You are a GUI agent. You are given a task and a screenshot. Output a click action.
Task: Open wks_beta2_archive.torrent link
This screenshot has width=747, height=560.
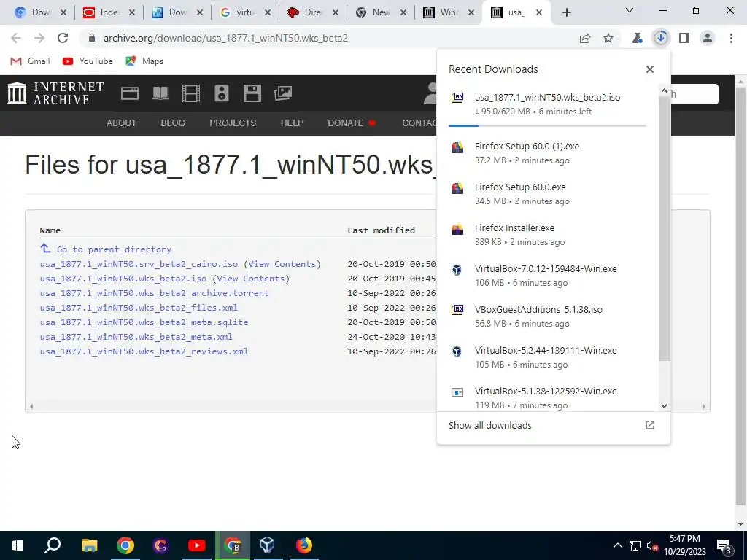(x=155, y=293)
